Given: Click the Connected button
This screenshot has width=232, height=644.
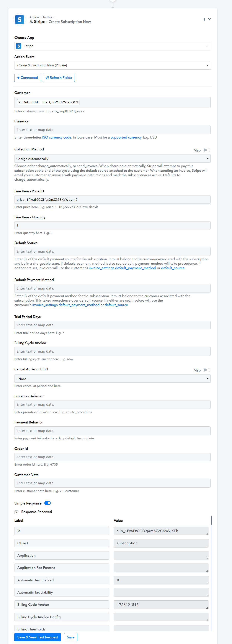Looking at the screenshot, I should pyautogui.click(x=27, y=78).
